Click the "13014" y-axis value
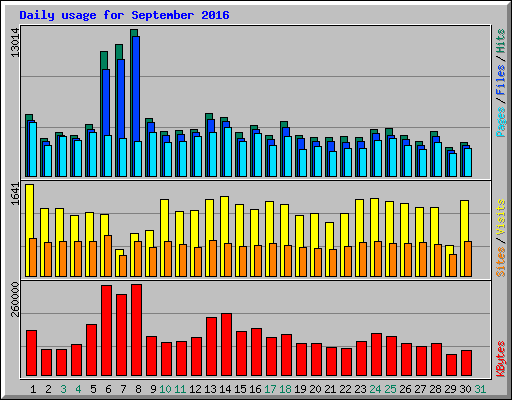This screenshot has width=512, height=400. pos(15,42)
